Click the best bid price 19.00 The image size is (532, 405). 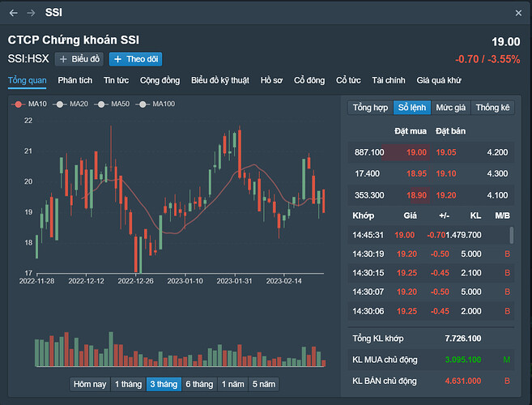416,151
